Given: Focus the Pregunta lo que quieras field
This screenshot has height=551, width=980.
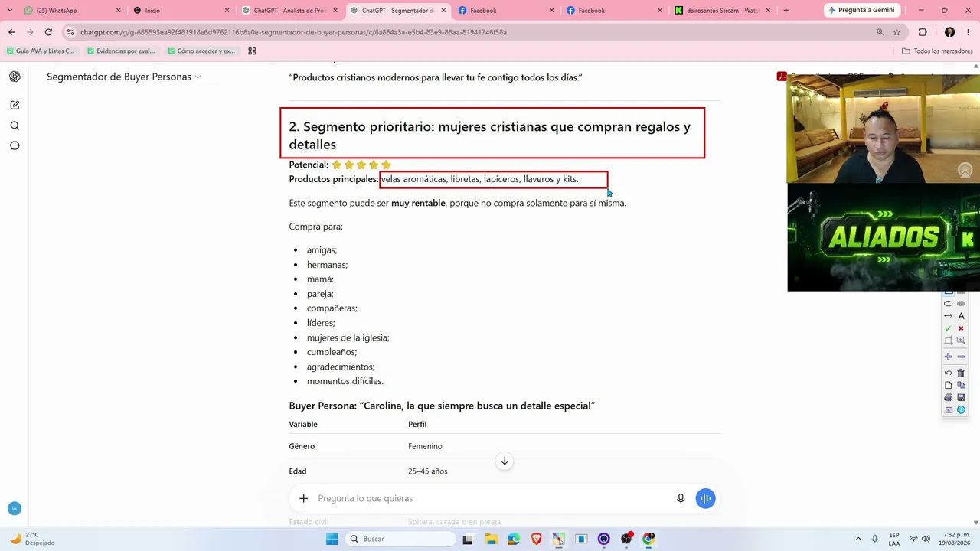Looking at the screenshot, I should click(490, 498).
